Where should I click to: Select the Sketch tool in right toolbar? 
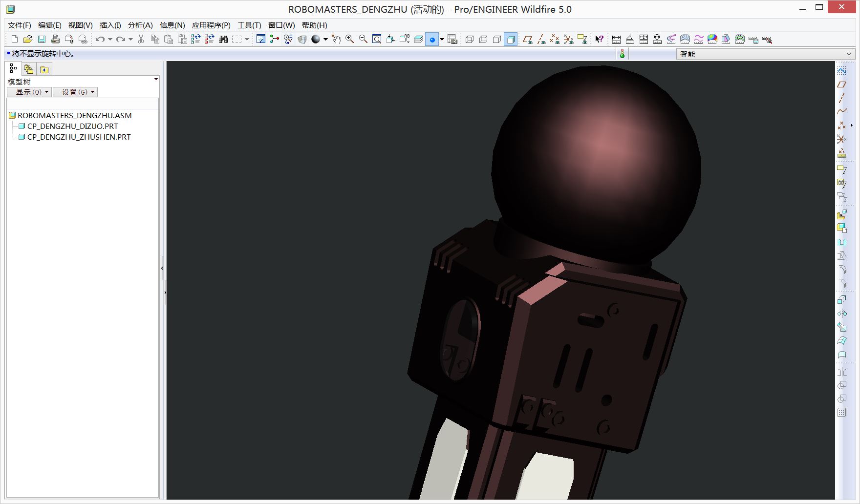pyautogui.click(x=841, y=71)
